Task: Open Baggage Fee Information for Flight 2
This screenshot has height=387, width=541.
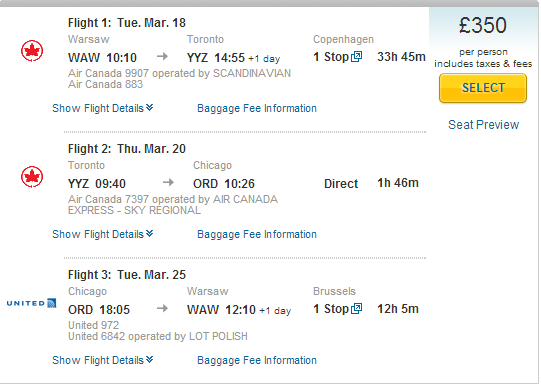Action: click(257, 234)
